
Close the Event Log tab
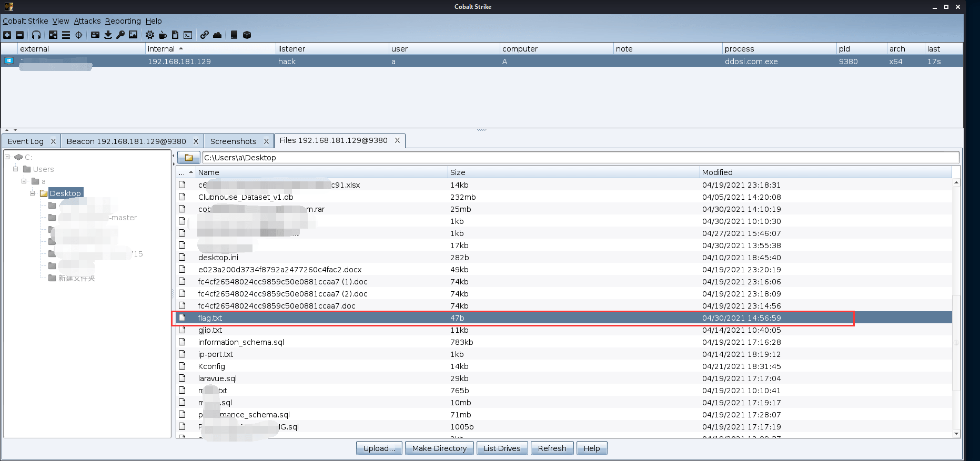[x=53, y=141]
